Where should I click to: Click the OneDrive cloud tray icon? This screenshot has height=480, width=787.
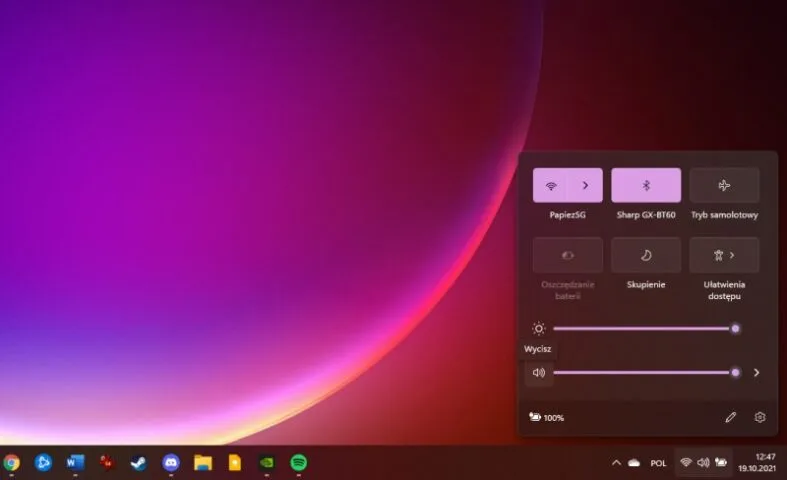(x=634, y=463)
